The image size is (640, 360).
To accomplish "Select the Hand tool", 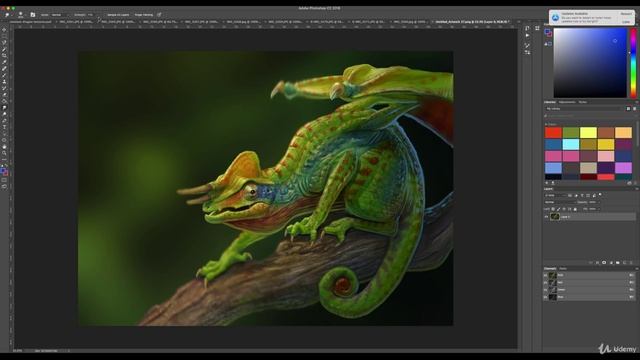I will pyautogui.click(x=4, y=147).
